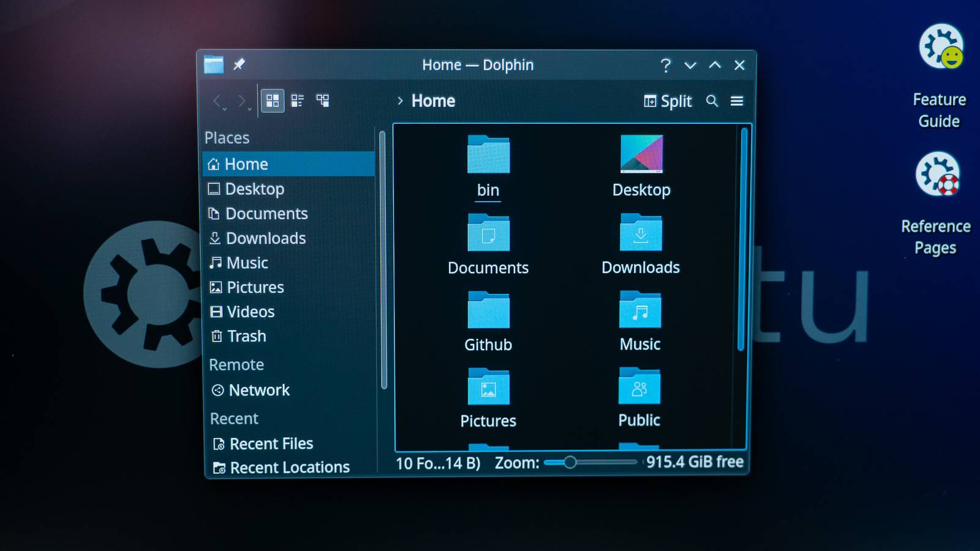Open the search bar with the magnifier icon
This screenshot has height=551, width=980.
(712, 101)
